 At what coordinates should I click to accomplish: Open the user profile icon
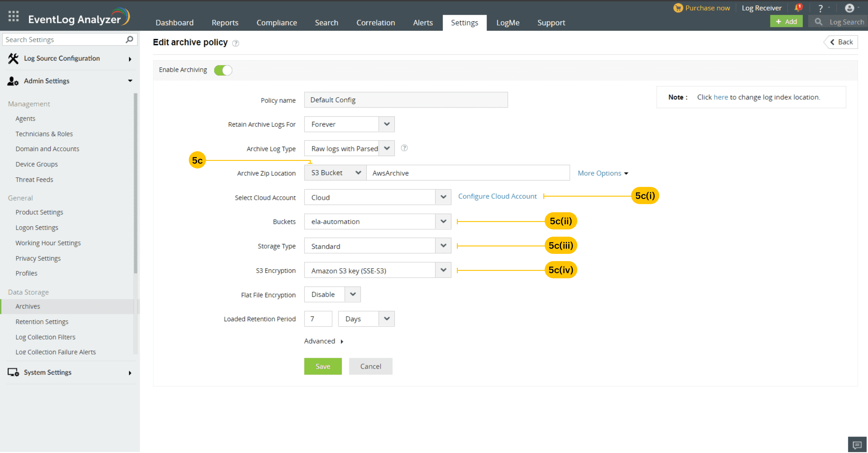tap(849, 8)
